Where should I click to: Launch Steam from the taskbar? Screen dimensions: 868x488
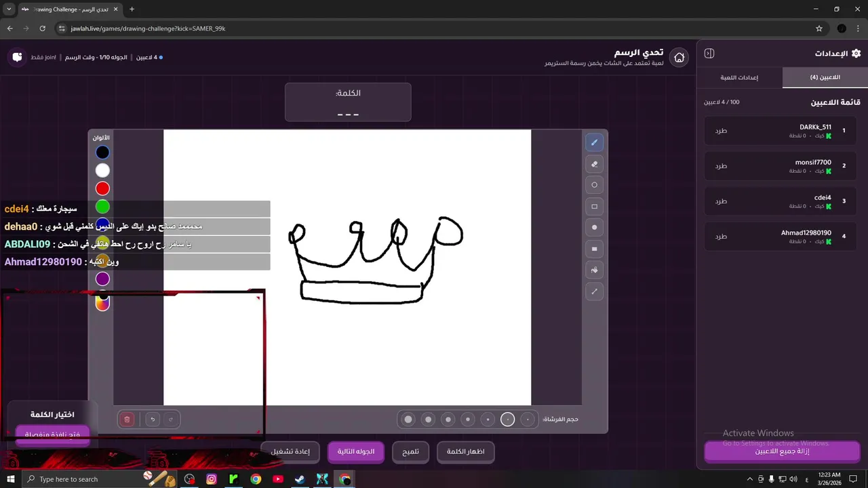pos(299,479)
